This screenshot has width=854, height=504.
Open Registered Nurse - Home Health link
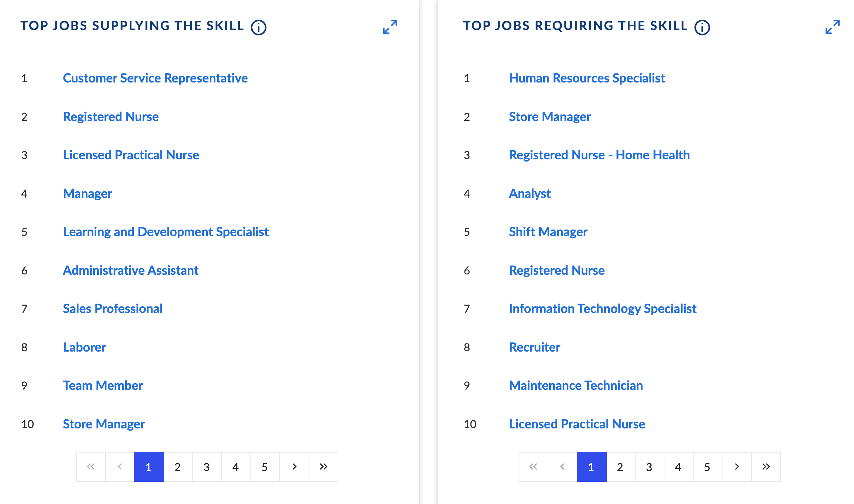599,155
